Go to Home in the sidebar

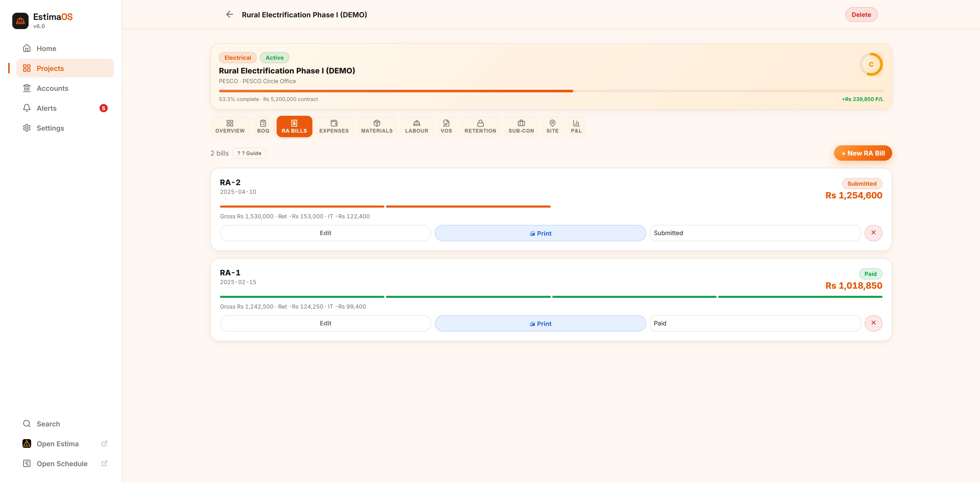click(65, 48)
